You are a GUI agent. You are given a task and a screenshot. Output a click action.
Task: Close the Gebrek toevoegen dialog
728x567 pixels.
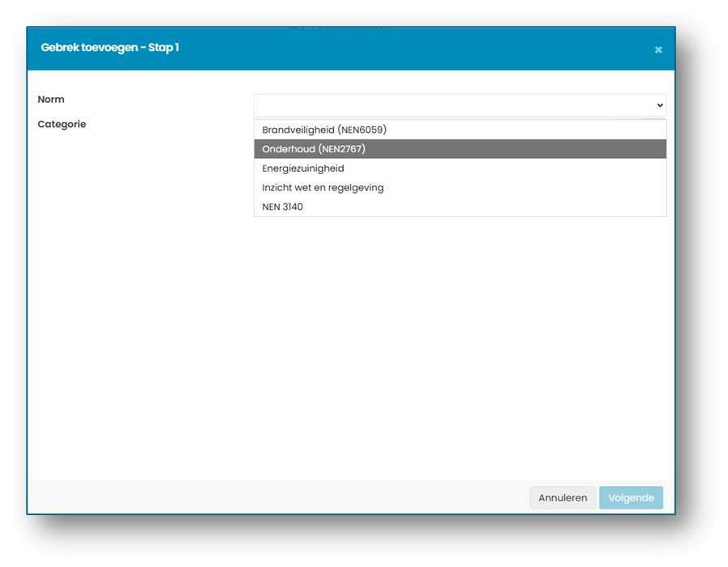[x=658, y=49]
